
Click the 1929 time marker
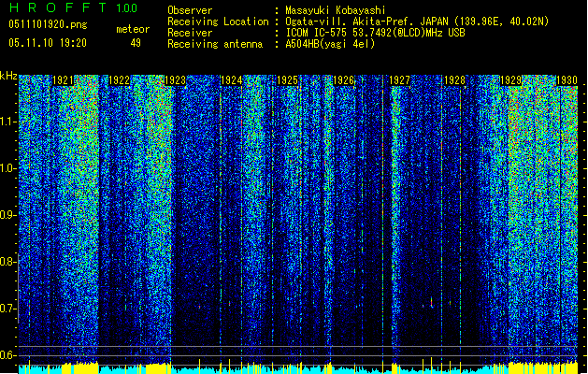(511, 80)
